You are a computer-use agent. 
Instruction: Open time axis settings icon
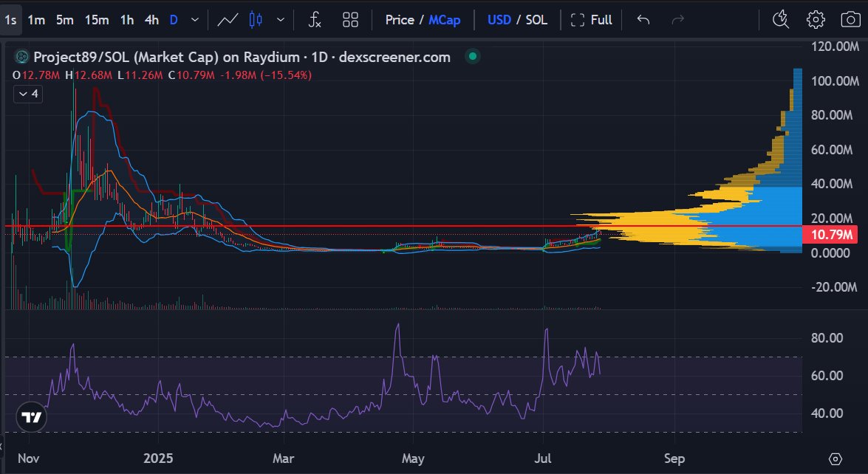click(x=835, y=458)
